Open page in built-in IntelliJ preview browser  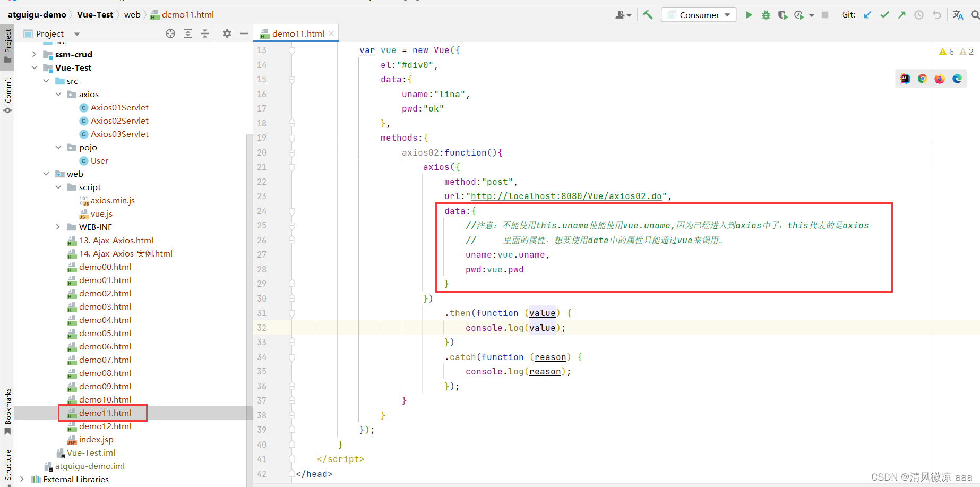pos(905,79)
